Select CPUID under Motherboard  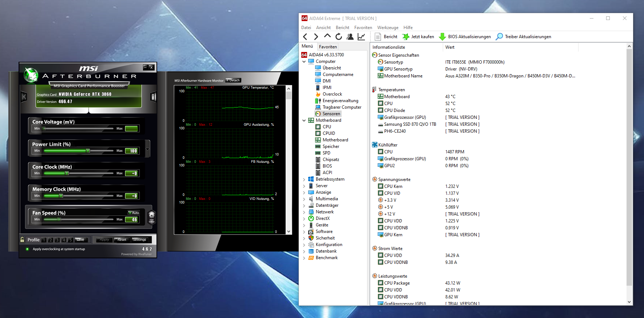pyautogui.click(x=329, y=133)
